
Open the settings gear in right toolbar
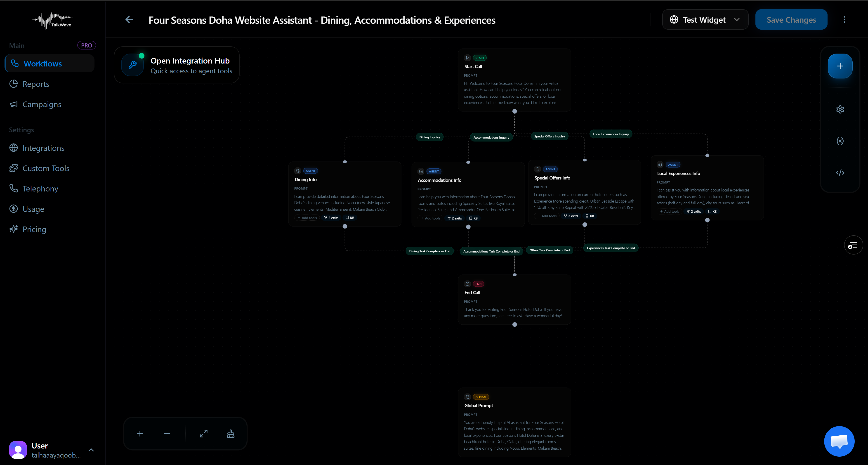tap(840, 109)
